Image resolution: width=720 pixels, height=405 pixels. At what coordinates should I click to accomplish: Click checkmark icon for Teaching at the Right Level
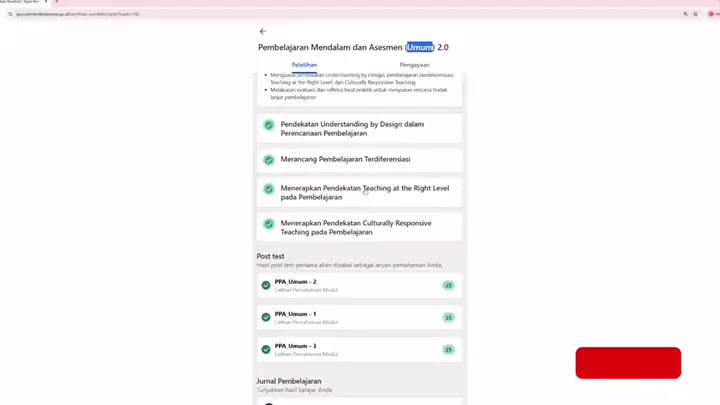tap(269, 189)
